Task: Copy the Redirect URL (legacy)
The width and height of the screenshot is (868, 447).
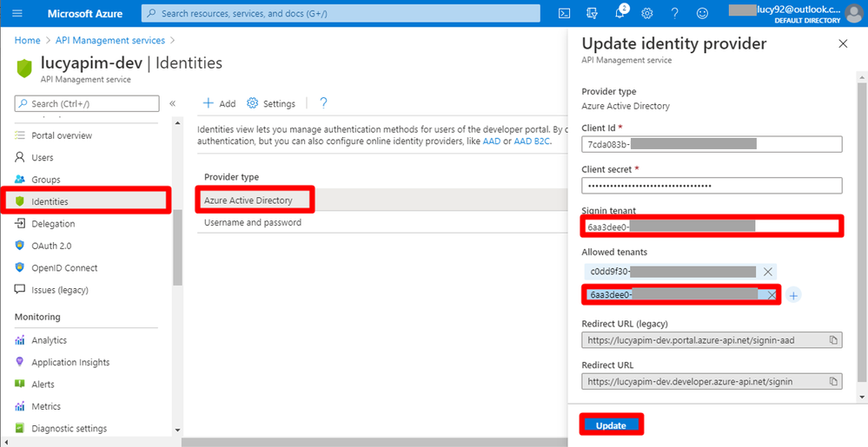Action: tap(833, 340)
